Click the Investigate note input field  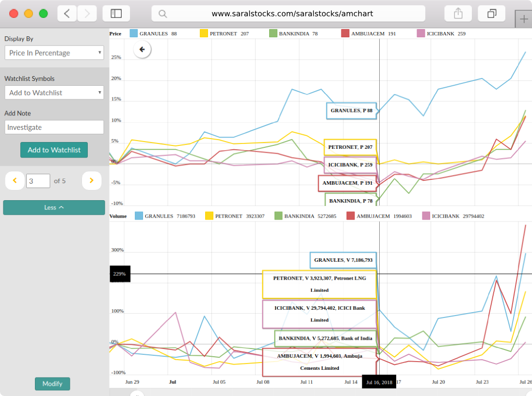pos(54,127)
